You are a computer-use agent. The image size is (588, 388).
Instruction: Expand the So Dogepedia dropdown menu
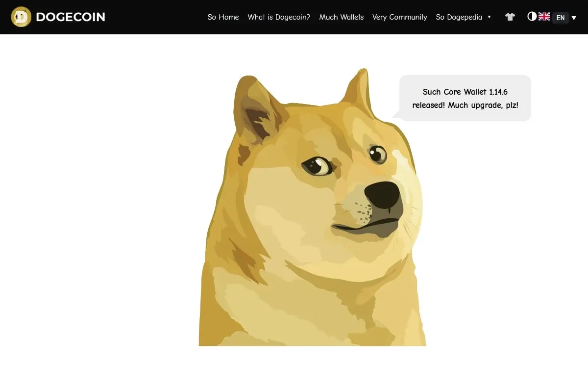point(464,17)
